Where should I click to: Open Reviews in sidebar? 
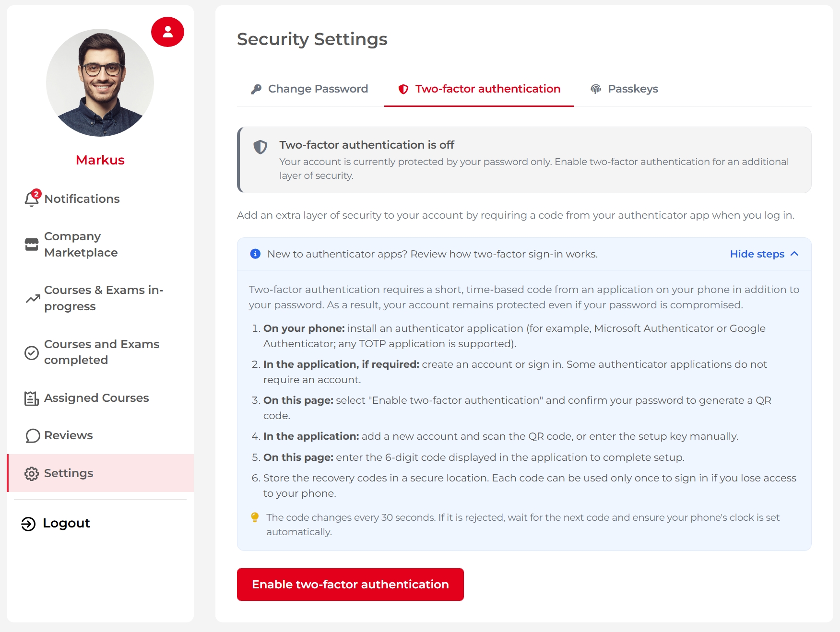tap(100, 435)
